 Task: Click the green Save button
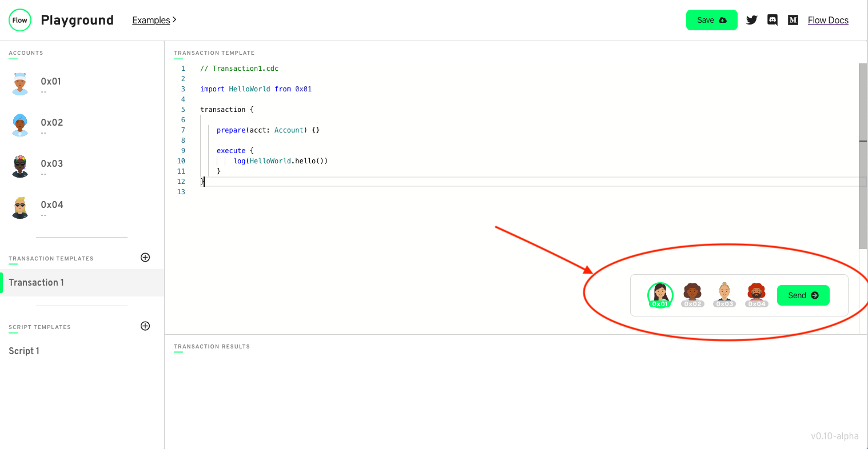711,20
